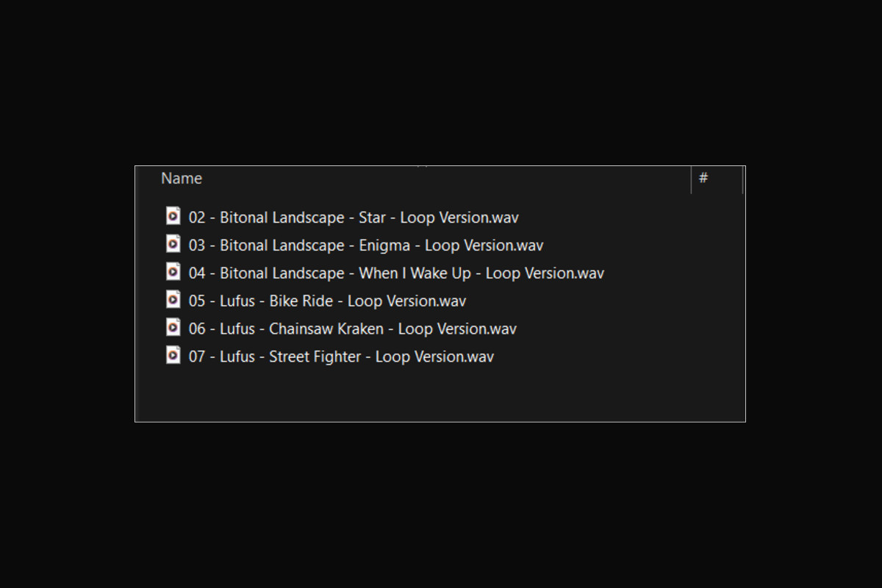Click the Chainsaw Kraken file's media icon
Viewport: 882px width, 588px height.
click(x=173, y=328)
